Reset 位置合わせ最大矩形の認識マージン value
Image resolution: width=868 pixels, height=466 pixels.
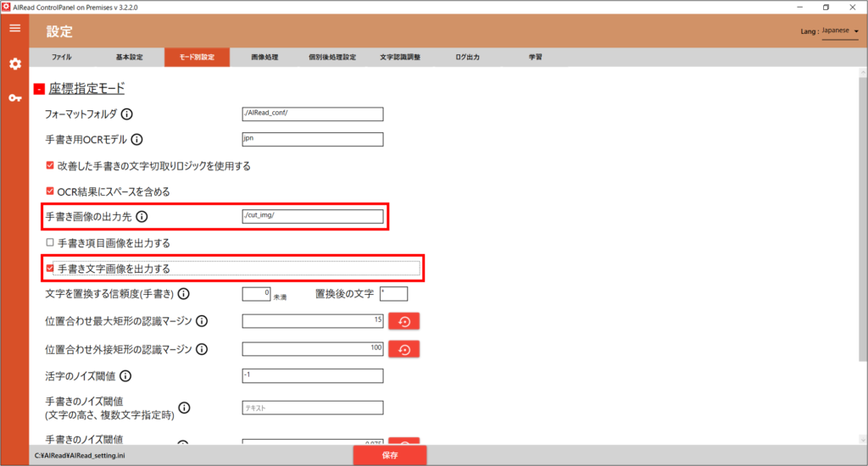click(404, 321)
